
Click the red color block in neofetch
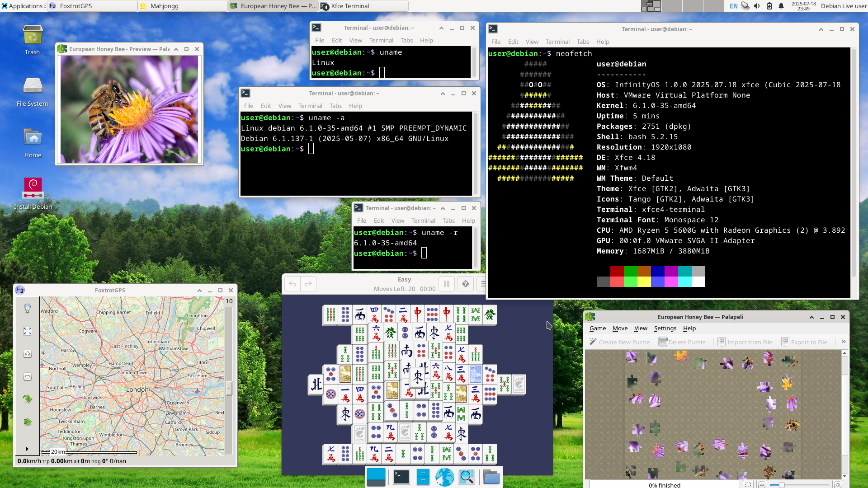[x=617, y=271]
